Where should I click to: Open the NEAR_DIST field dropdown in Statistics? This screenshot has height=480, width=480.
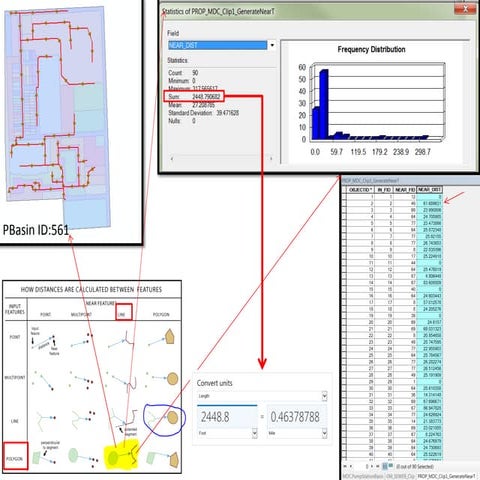(272, 45)
